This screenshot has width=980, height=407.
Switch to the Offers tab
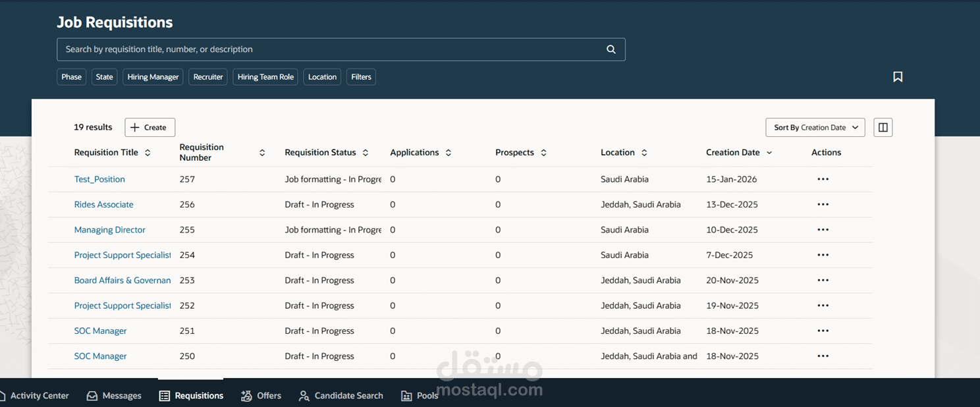coord(261,396)
